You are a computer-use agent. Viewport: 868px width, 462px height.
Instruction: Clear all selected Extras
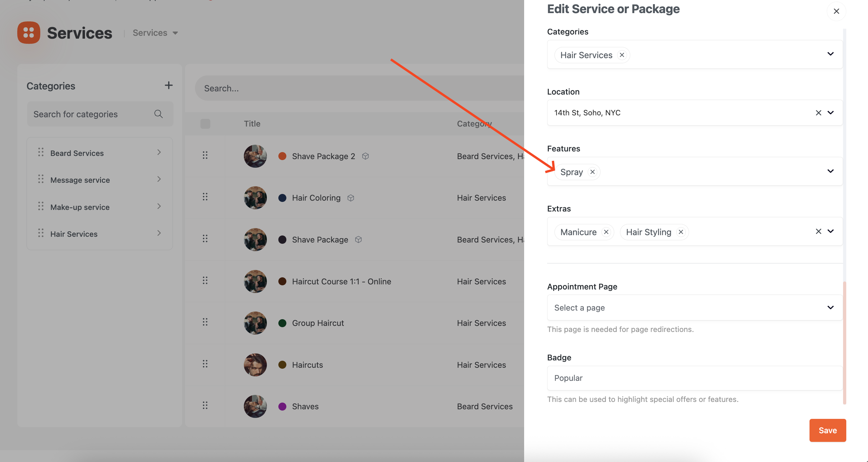tap(818, 231)
